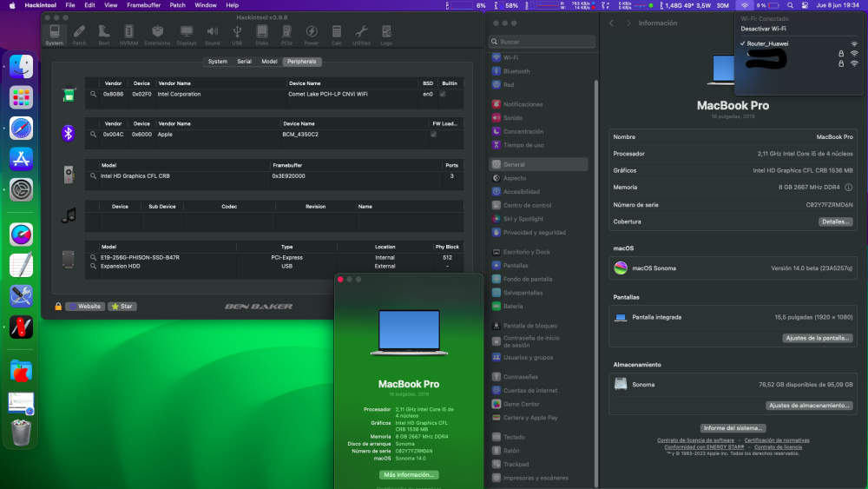This screenshot has height=489, width=868.
Task: Click Ajustes de la pantalla button
Action: 817,338
